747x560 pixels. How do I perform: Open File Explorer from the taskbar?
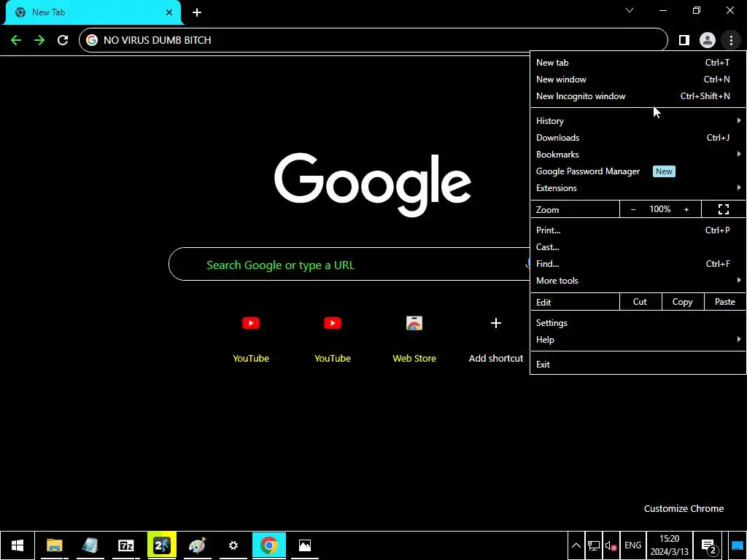[x=54, y=545]
